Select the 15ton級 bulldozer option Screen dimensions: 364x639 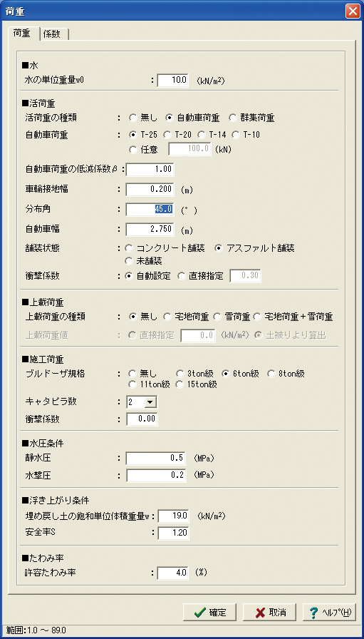197,384
